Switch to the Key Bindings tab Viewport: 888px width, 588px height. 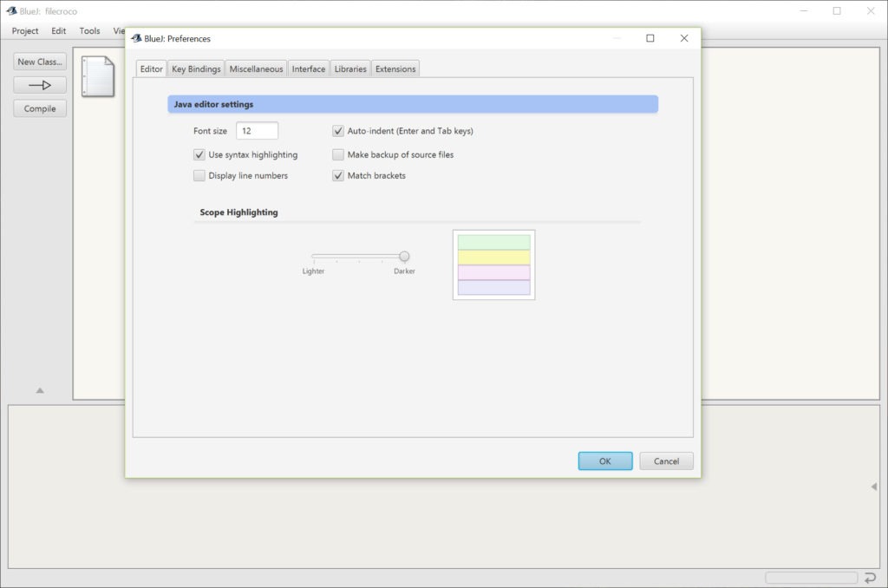(196, 69)
